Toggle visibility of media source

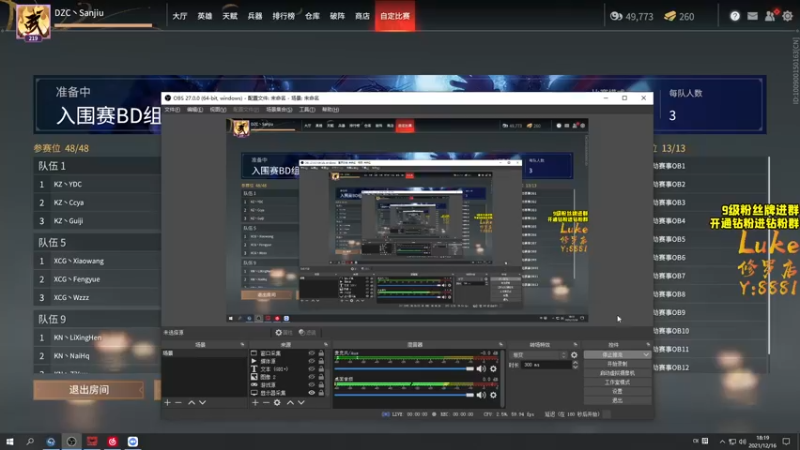tap(311, 361)
